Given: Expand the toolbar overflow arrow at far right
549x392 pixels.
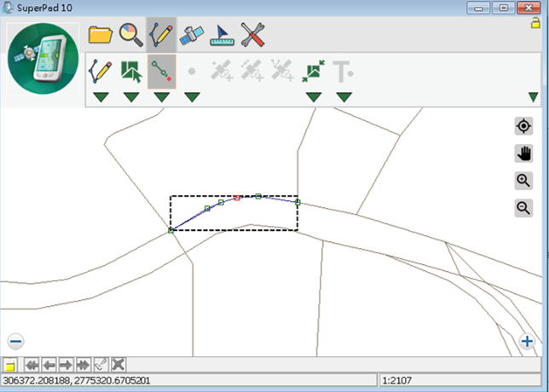Looking at the screenshot, I should click(x=533, y=97).
